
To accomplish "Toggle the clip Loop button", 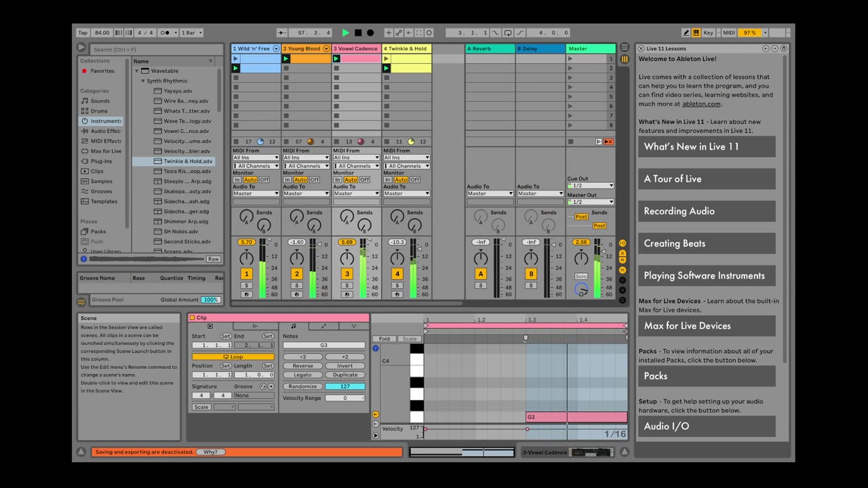I will [233, 357].
